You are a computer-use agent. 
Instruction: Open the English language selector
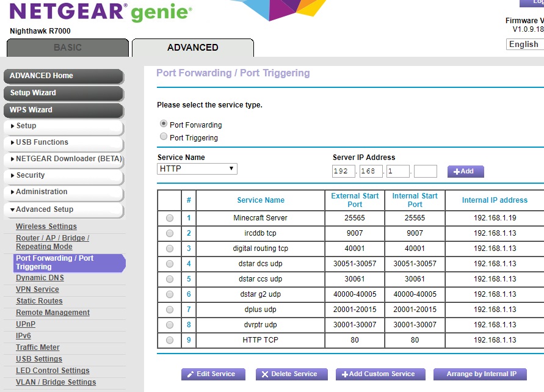pyautogui.click(x=524, y=44)
